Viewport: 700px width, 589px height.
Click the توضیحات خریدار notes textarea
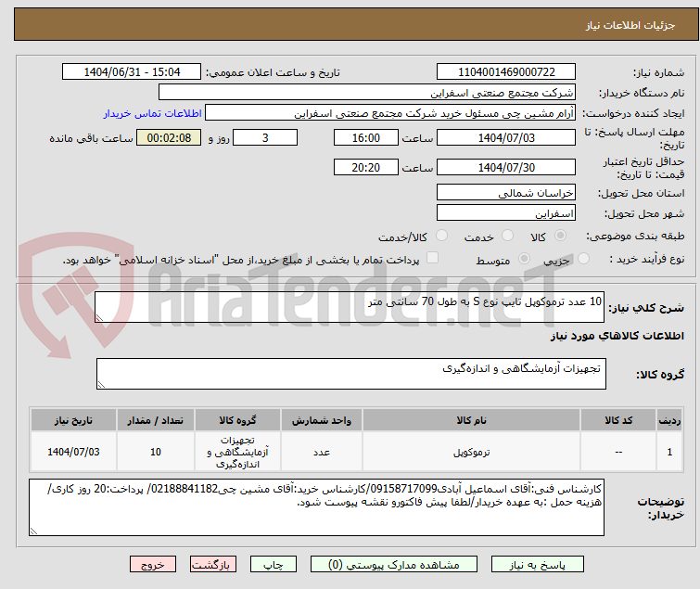click(316, 507)
